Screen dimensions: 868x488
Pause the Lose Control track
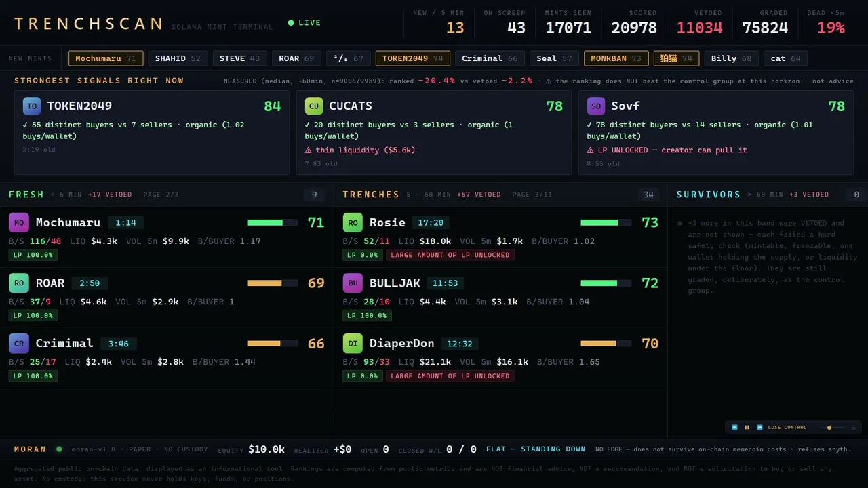pyautogui.click(x=747, y=428)
